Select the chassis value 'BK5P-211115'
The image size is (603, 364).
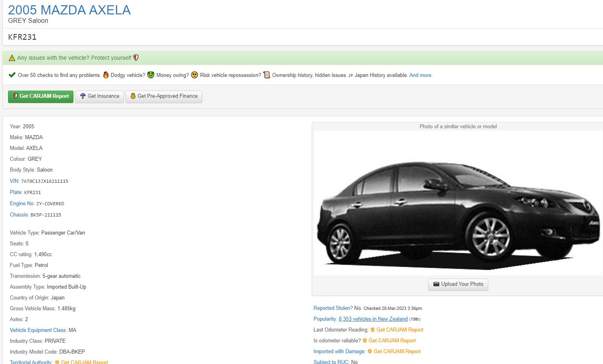[46, 215]
